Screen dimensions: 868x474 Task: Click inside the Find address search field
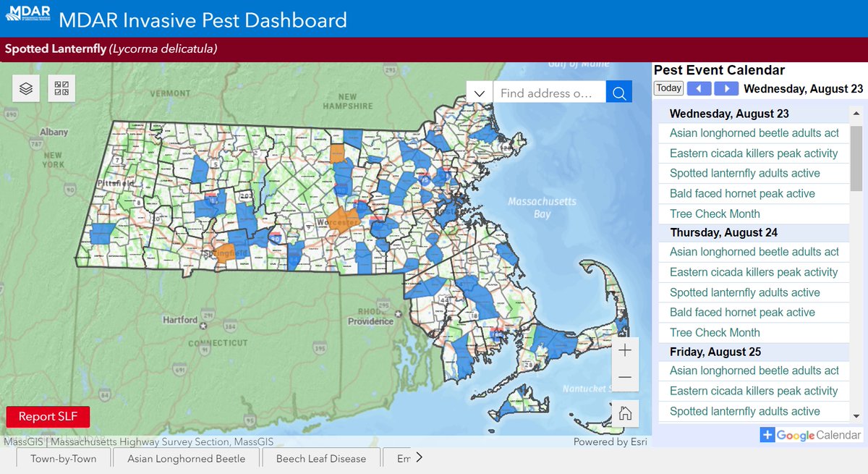tap(550, 92)
